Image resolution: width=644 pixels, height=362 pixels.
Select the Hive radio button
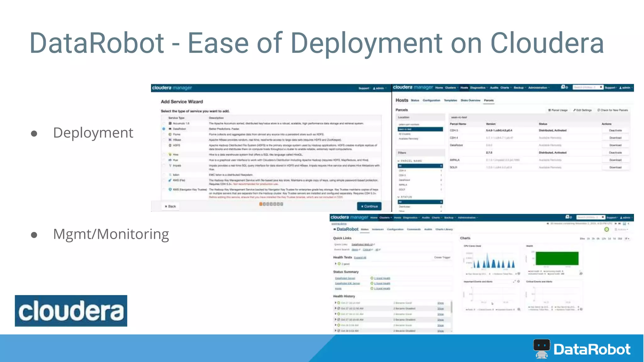164,154
